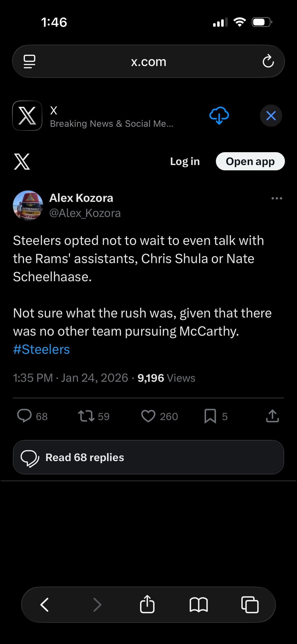Reply to the post via comment icon
The image size is (297, 644).
(24, 416)
